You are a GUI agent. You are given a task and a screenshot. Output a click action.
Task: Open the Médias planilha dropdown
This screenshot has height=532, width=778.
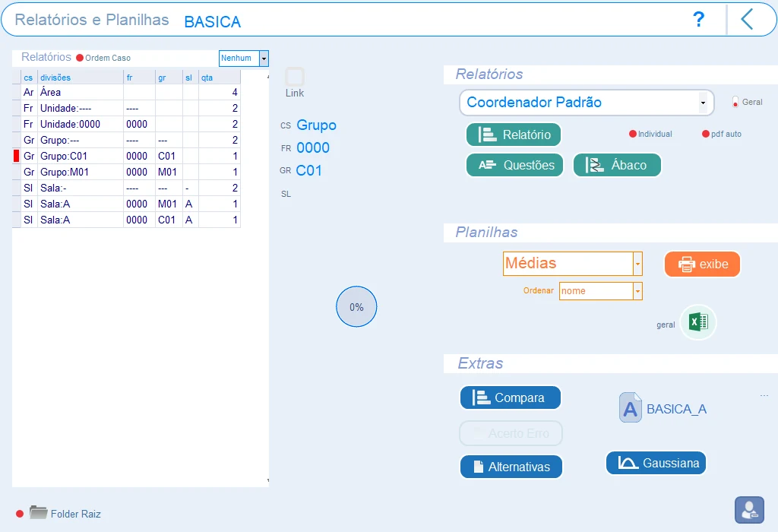click(637, 264)
